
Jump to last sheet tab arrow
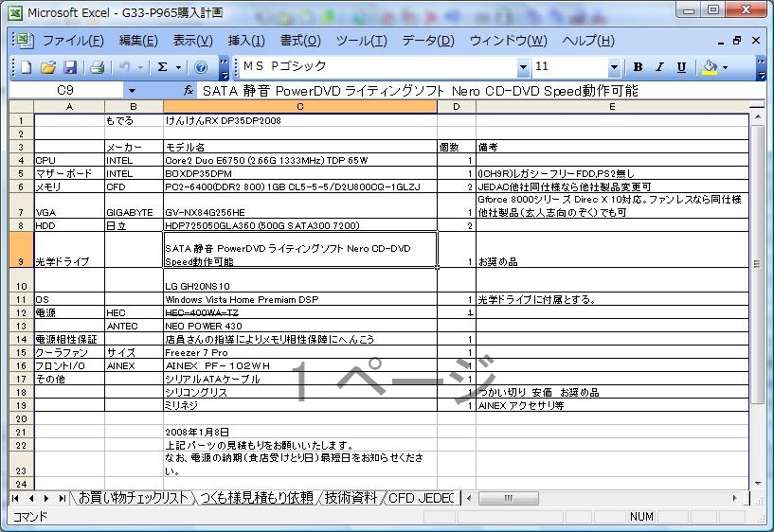click(x=63, y=499)
